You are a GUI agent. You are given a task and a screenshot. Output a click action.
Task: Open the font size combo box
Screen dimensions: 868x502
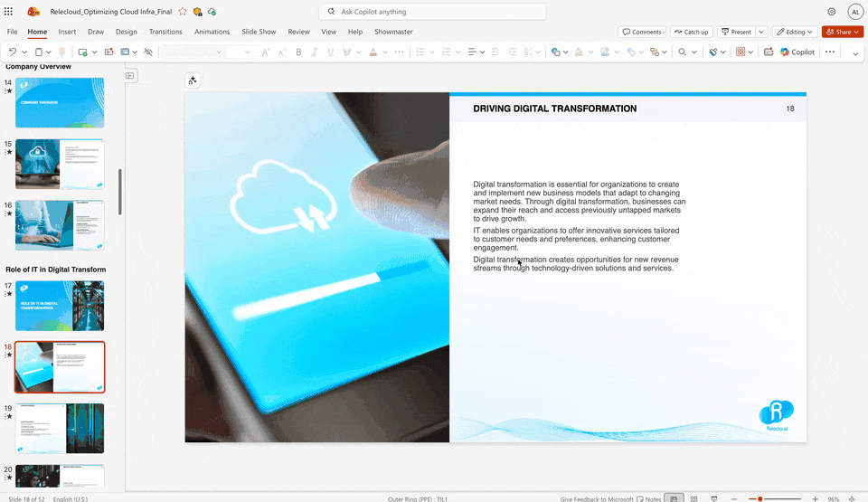pos(239,52)
